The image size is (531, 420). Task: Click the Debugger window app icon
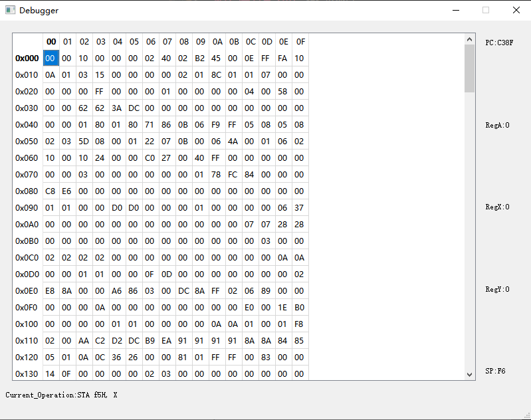click(x=10, y=10)
